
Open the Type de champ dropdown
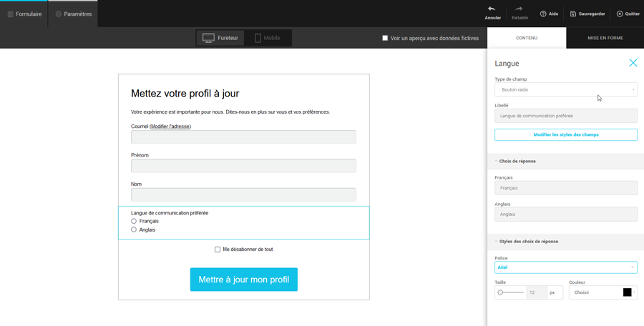[565, 89]
